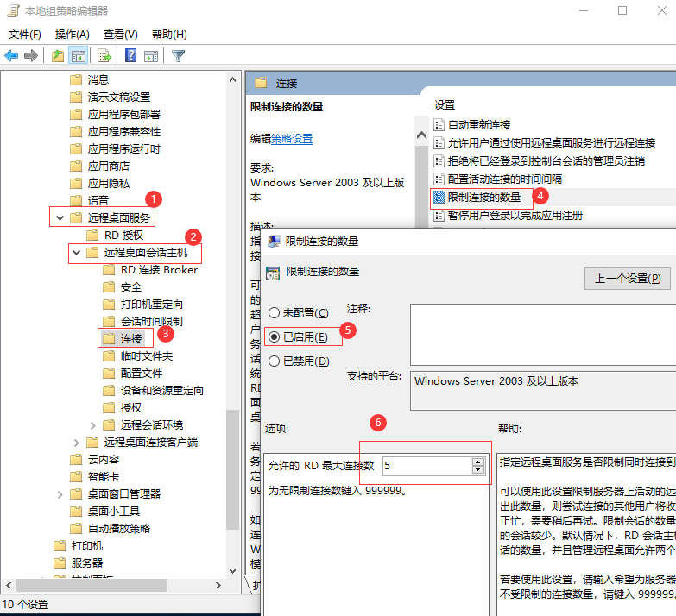Select the 已启用 radio button
This screenshot has width=676, height=616.
275,336
